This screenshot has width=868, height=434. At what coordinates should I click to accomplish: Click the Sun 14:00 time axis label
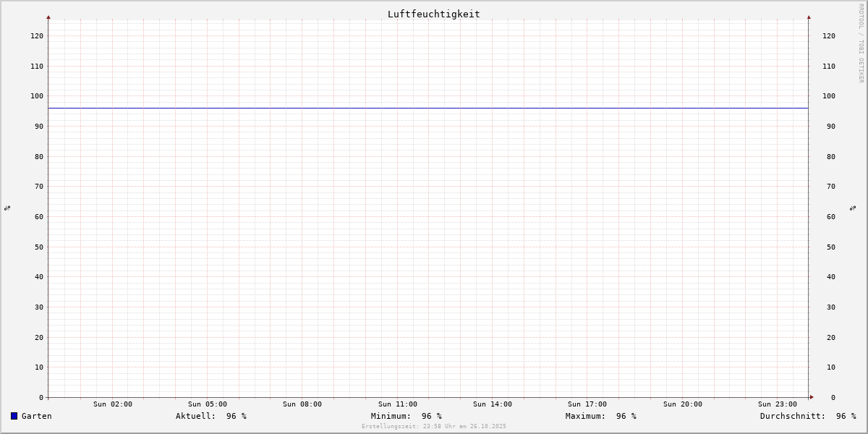493,404
